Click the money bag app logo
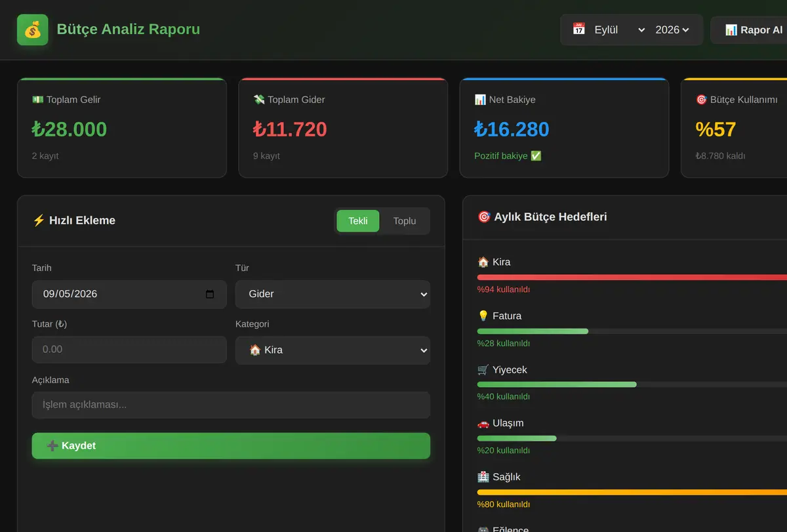 33,30
